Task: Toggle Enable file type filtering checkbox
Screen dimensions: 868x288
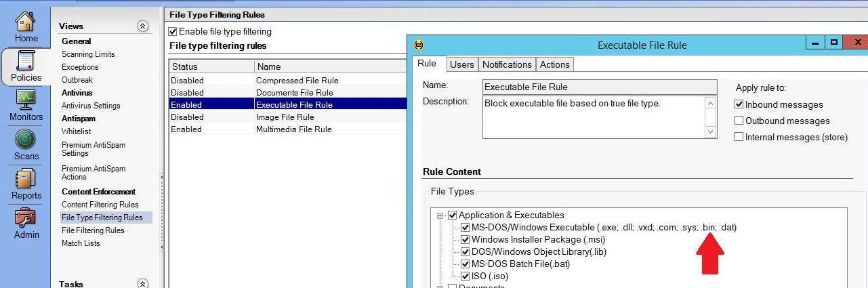Action: [173, 31]
